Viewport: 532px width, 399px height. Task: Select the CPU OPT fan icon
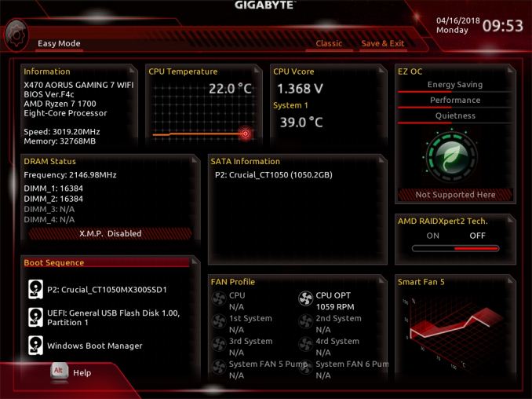pos(305,298)
